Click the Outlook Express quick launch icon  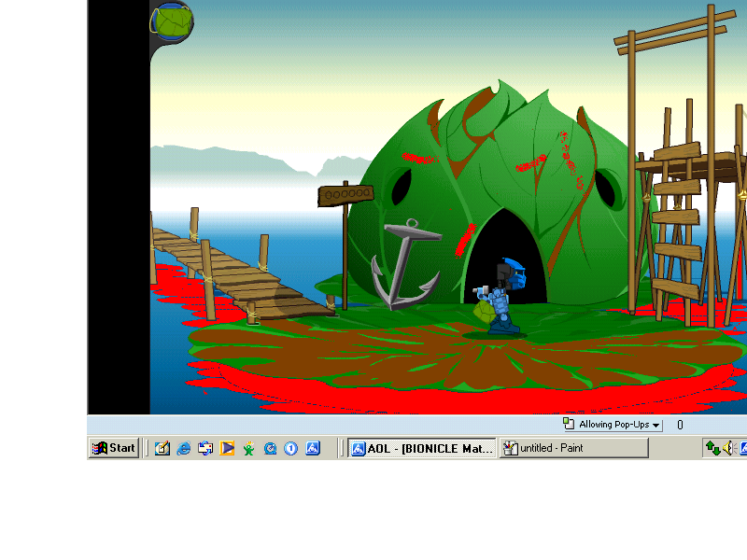(205, 449)
